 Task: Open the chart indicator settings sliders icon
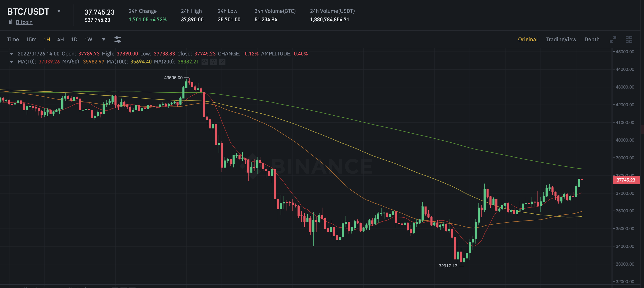[118, 39]
